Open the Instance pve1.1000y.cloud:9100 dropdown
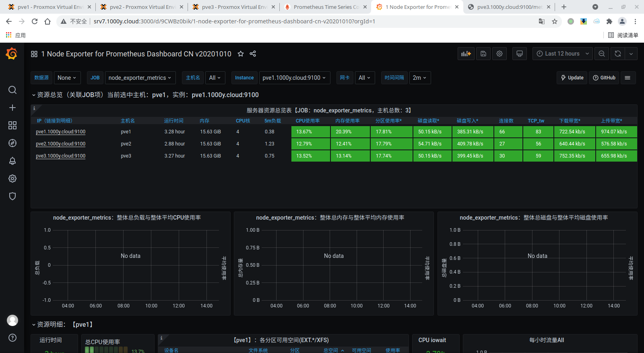644x353 pixels. [x=294, y=78]
